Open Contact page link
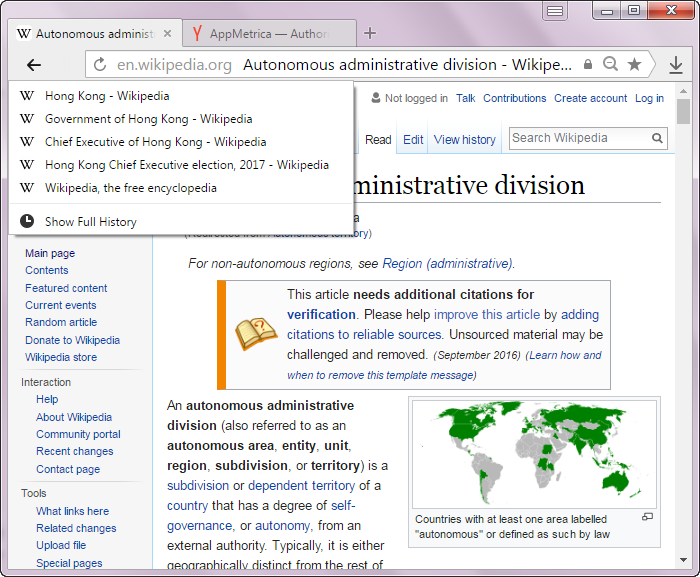 pyautogui.click(x=68, y=469)
